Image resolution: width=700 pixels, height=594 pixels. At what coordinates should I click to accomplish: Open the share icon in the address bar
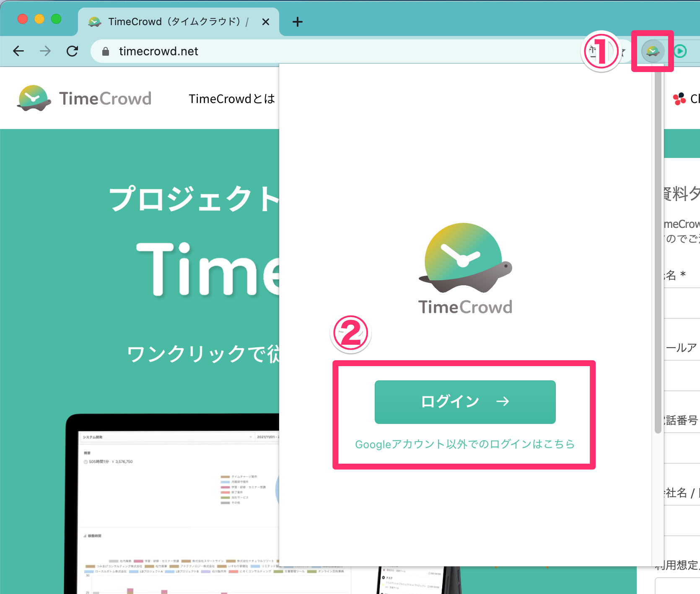(593, 51)
